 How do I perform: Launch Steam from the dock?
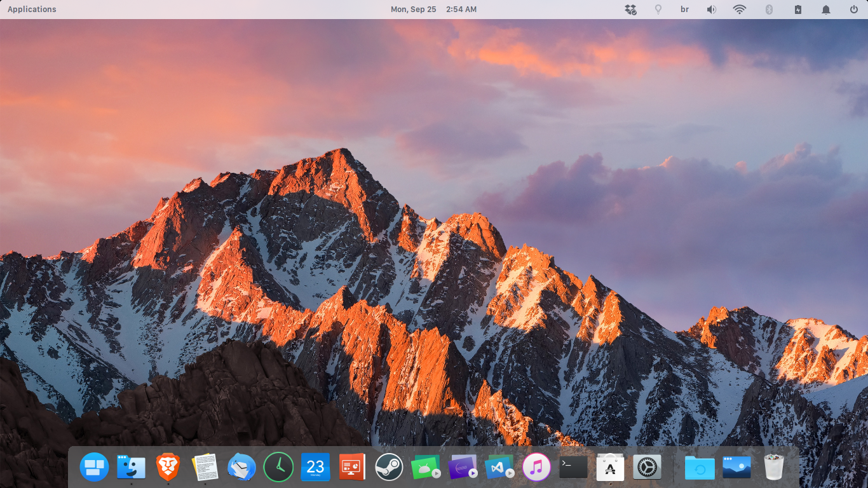[389, 467]
